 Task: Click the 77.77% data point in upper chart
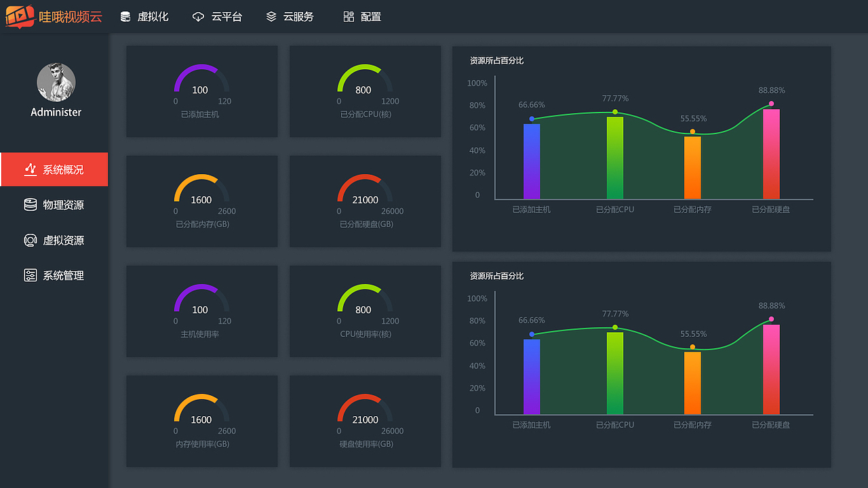pyautogui.click(x=615, y=112)
